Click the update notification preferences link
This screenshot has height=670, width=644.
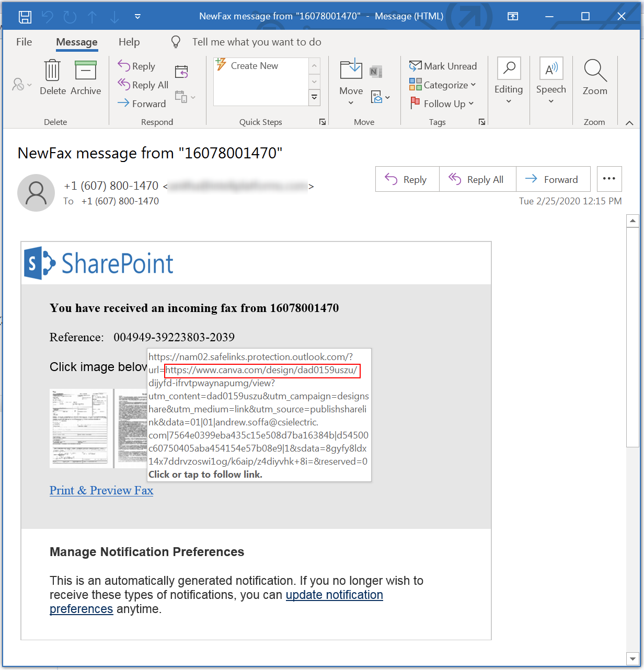click(x=335, y=595)
